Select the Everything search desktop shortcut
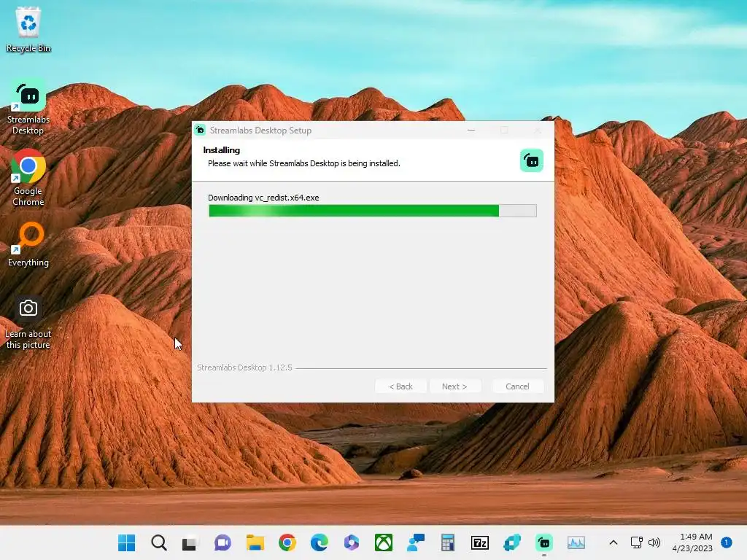The width and height of the screenshot is (747, 560). (28, 244)
